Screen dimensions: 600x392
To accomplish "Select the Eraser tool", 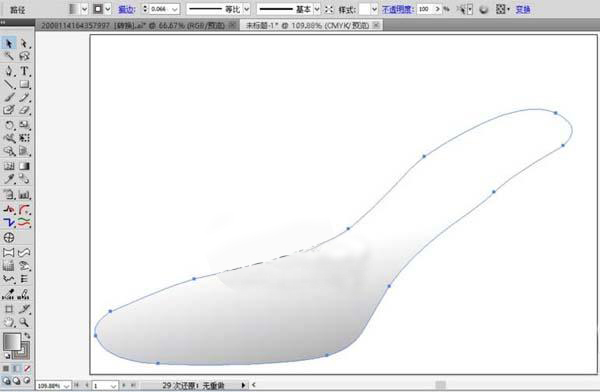I will tap(24, 110).
